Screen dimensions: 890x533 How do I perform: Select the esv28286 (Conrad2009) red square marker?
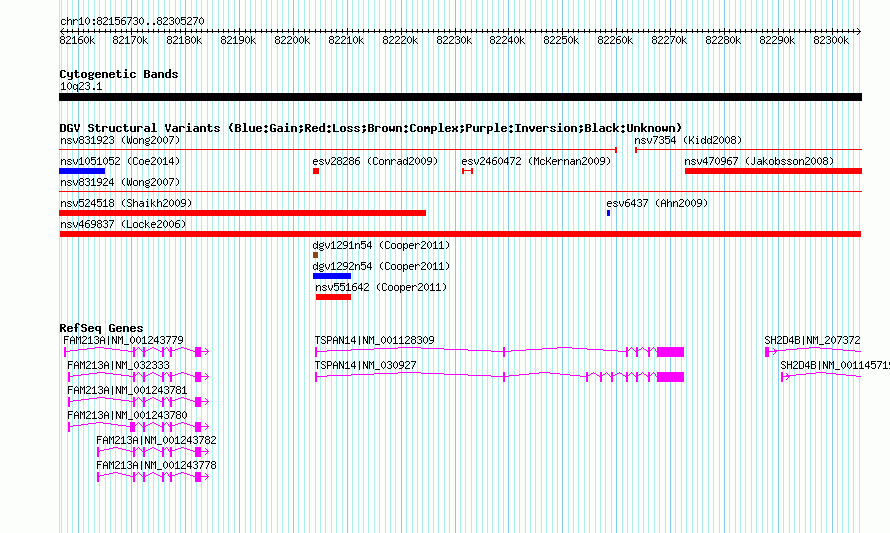(316, 171)
